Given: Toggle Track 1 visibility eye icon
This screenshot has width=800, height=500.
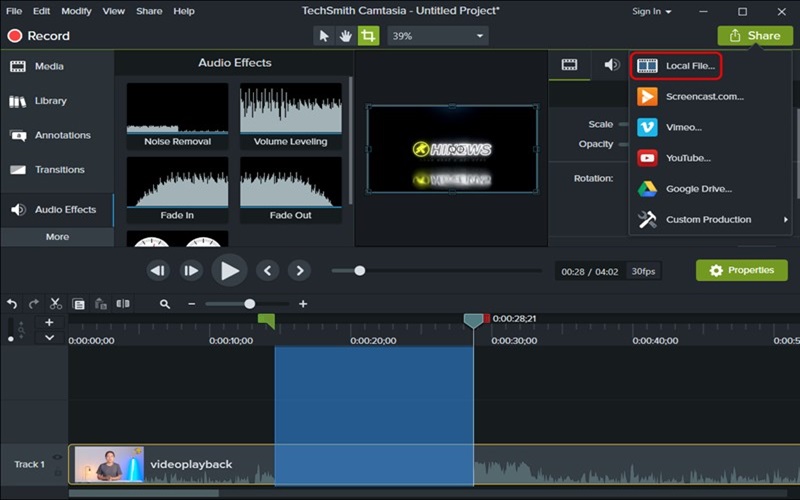Looking at the screenshot, I should coord(57,457).
